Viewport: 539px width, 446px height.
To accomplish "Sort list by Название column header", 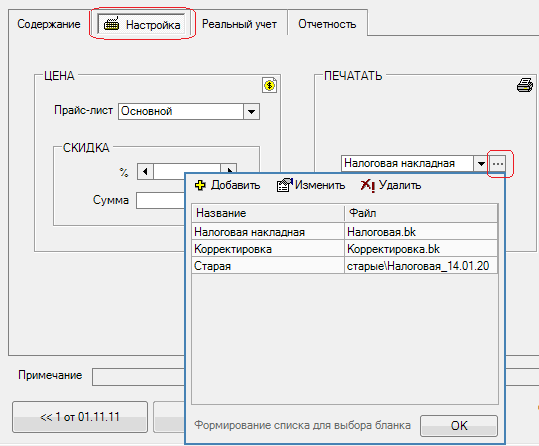I will click(x=268, y=213).
